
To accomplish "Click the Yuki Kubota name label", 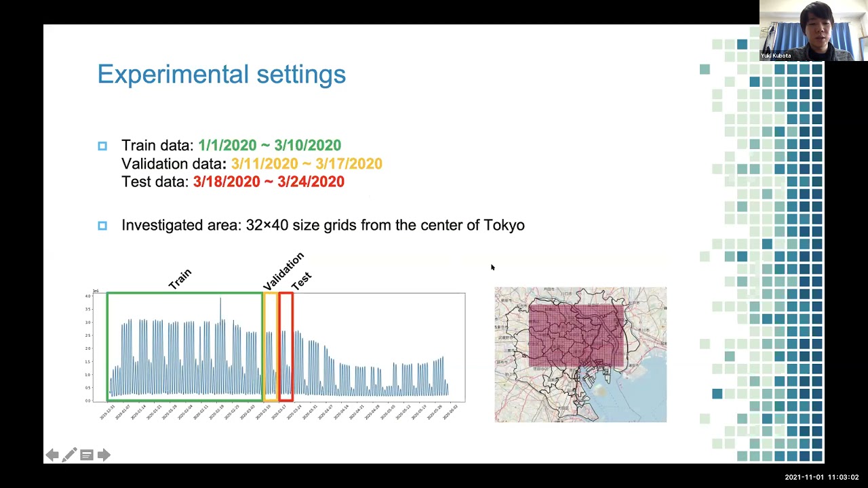I will pos(776,56).
